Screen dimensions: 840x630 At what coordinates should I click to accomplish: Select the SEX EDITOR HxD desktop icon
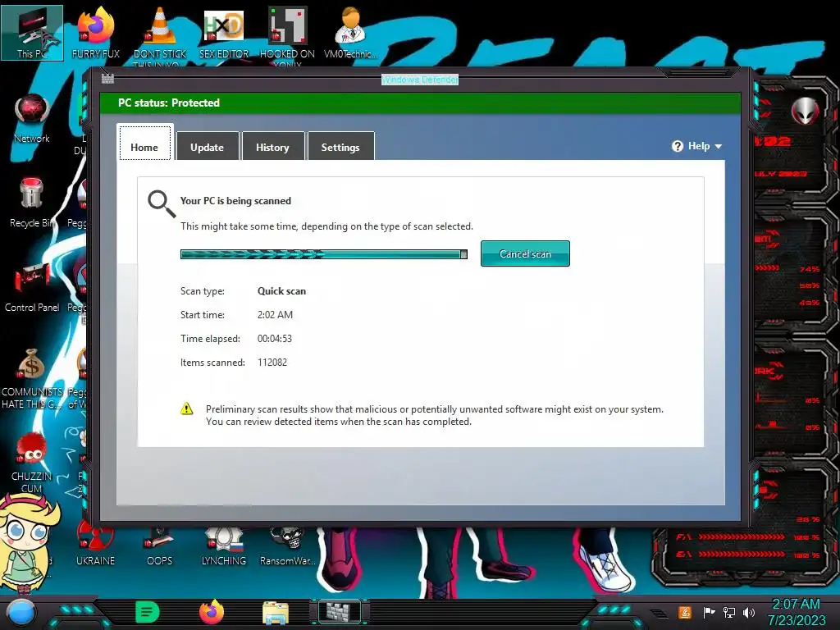(224, 33)
